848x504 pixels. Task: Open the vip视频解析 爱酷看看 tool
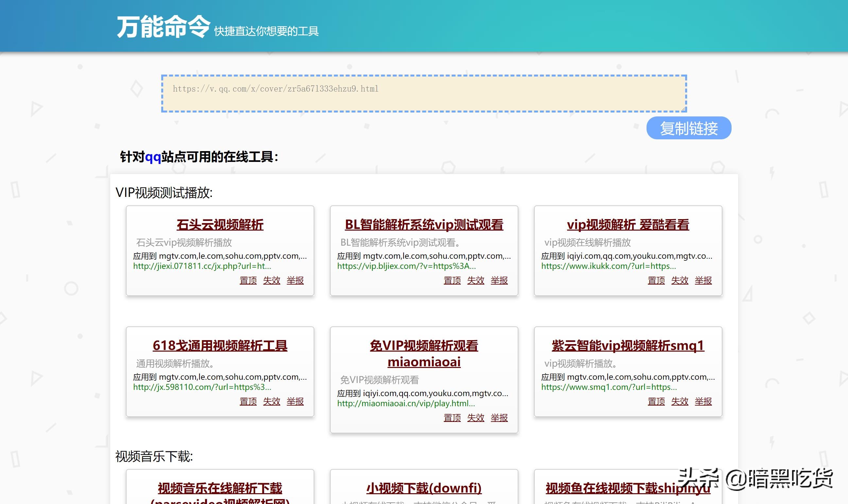click(628, 225)
